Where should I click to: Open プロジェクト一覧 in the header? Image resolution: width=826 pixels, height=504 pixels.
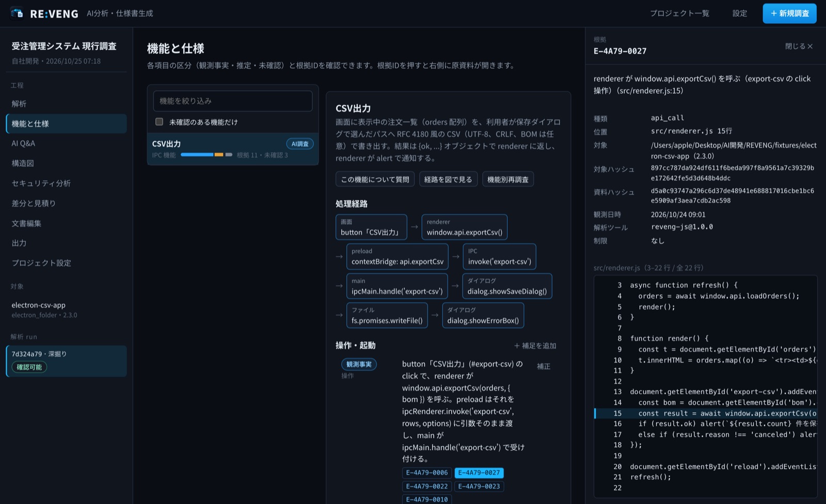pyautogui.click(x=679, y=13)
